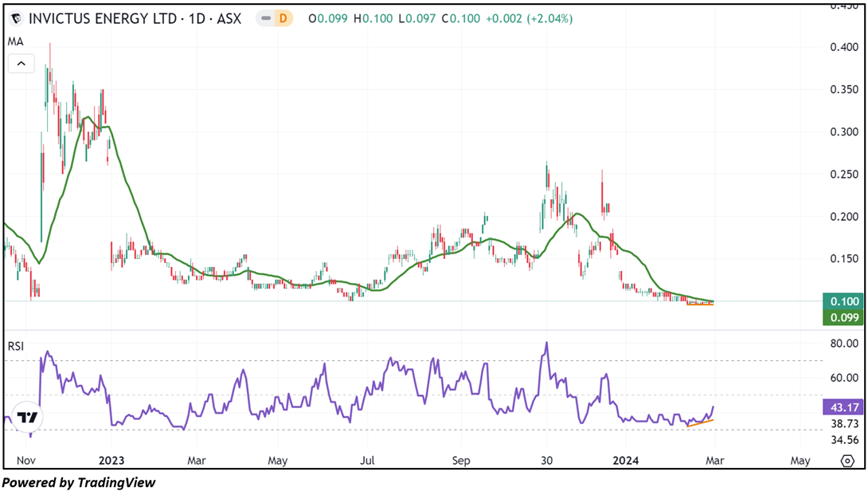Click the close value C0.100 in header
The image size is (868, 491).
coord(460,19)
